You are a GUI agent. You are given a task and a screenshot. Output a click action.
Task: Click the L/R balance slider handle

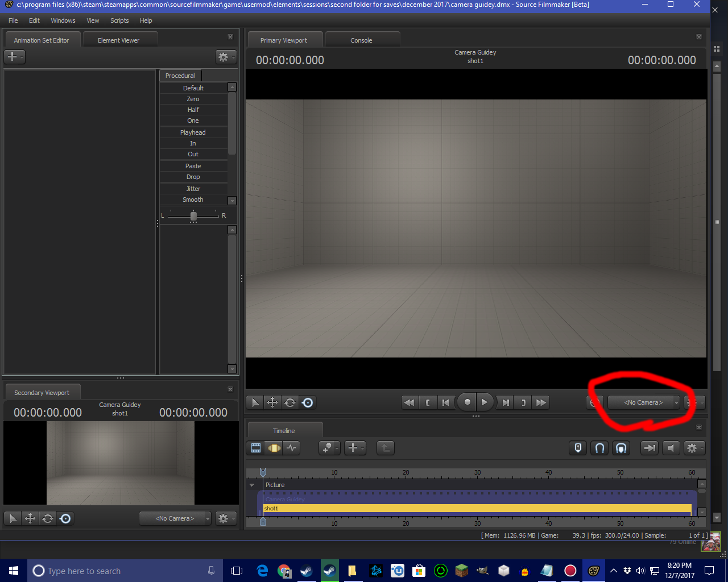click(x=193, y=216)
